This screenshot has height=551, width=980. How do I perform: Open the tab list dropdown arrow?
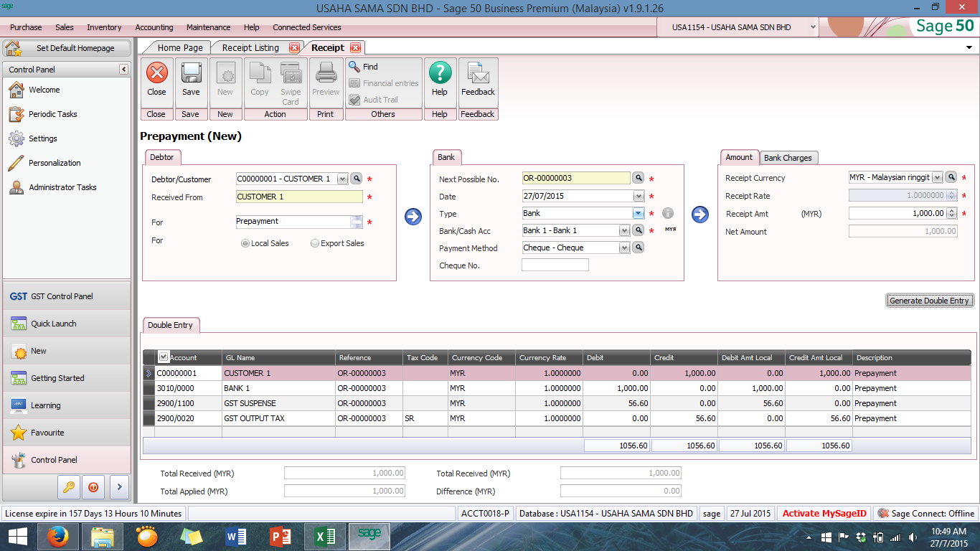(x=970, y=47)
